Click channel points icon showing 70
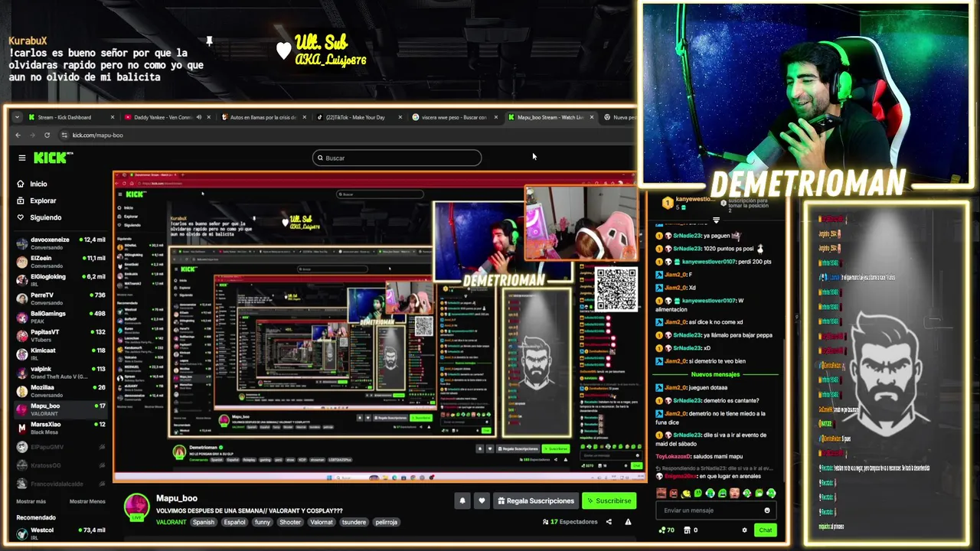The image size is (980, 551). pyautogui.click(x=667, y=530)
